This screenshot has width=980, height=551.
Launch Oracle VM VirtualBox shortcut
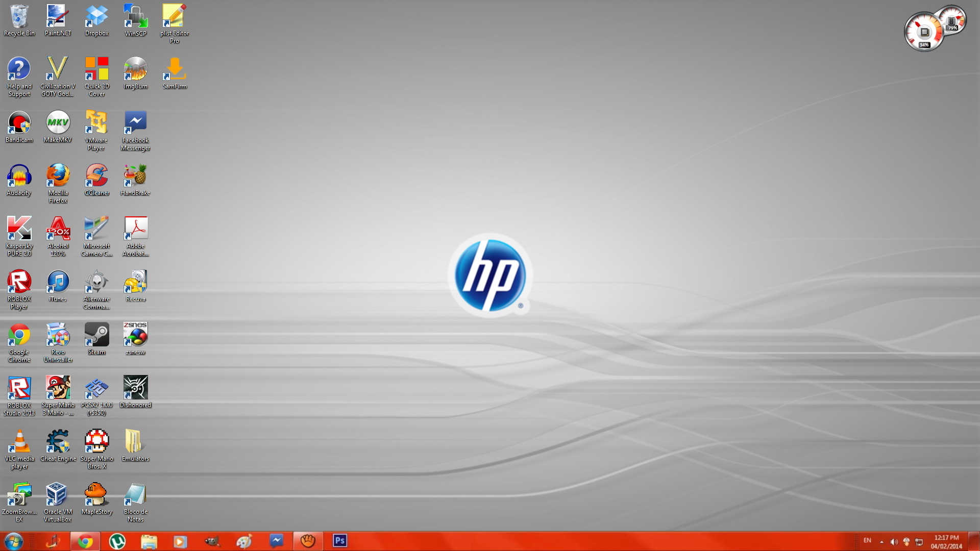58,503
